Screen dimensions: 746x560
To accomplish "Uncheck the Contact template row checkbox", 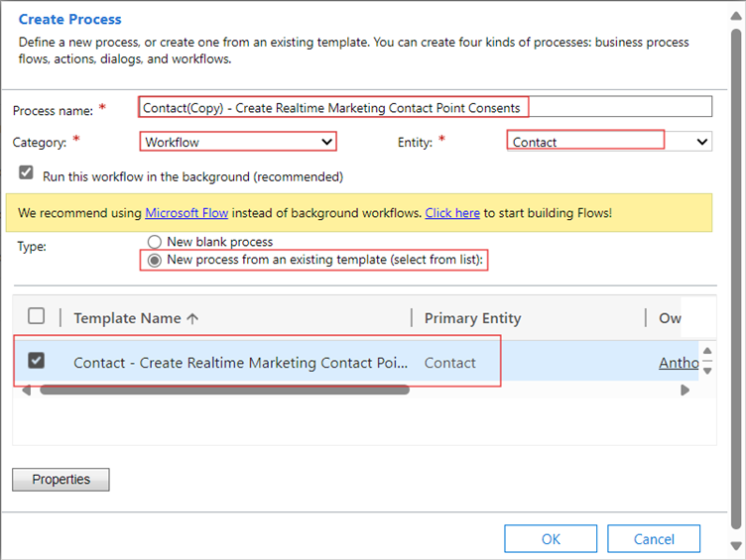I will pos(37,362).
